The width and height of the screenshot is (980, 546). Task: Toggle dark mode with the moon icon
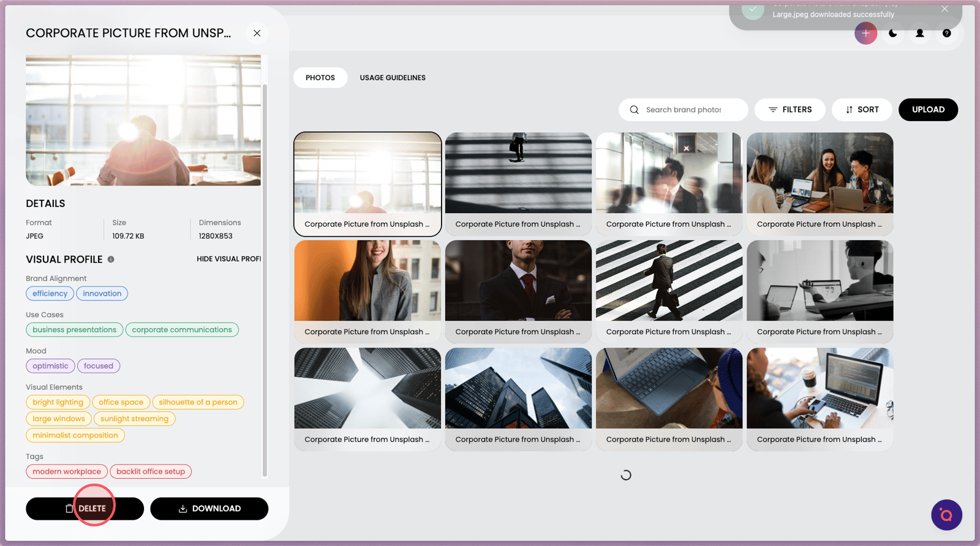[893, 33]
